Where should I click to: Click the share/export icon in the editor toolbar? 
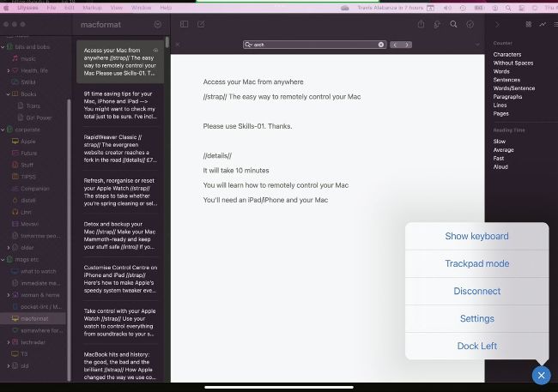(x=421, y=24)
